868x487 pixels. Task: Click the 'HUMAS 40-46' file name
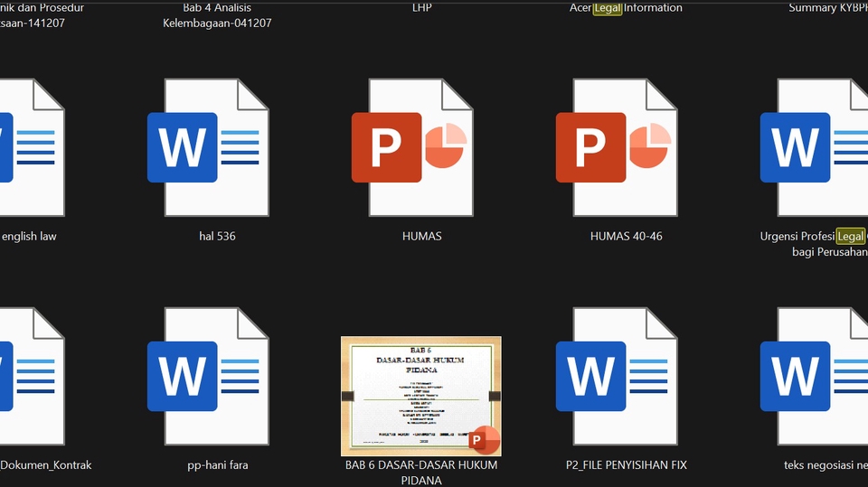pos(626,237)
